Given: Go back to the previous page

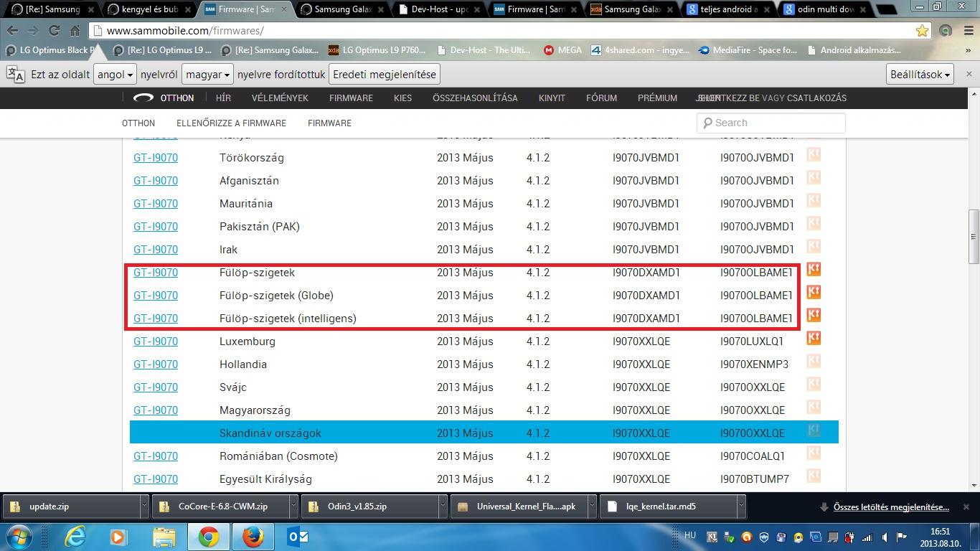Looking at the screenshot, I should tap(13, 31).
